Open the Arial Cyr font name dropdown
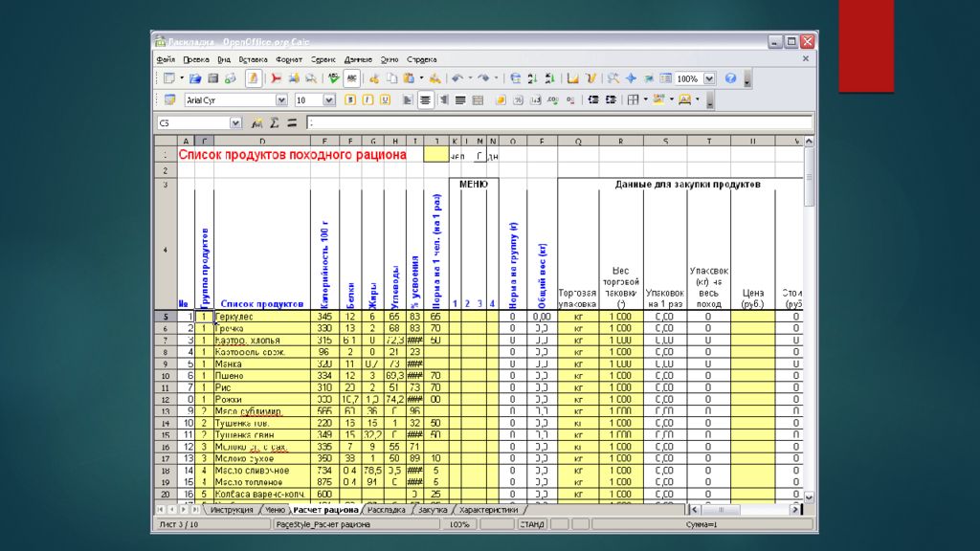 [281, 99]
